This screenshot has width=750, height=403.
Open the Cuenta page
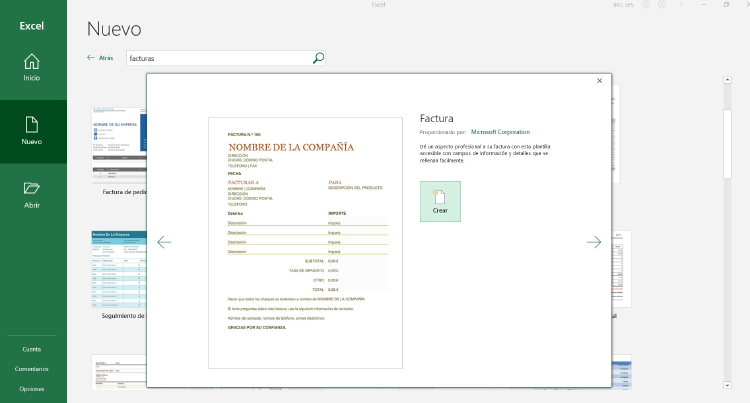pyautogui.click(x=32, y=349)
